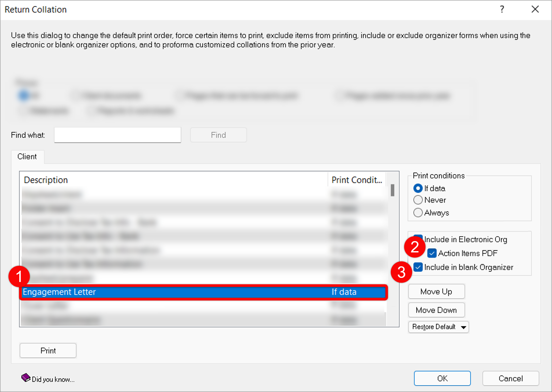552x392 pixels.
Task: Confirm with the OK button
Action: (x=442, y=378)
